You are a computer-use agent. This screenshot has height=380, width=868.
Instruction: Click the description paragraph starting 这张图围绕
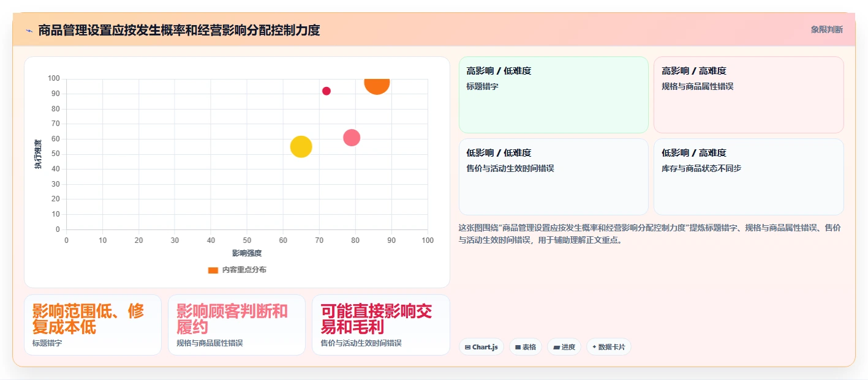(x=649, y=234)
